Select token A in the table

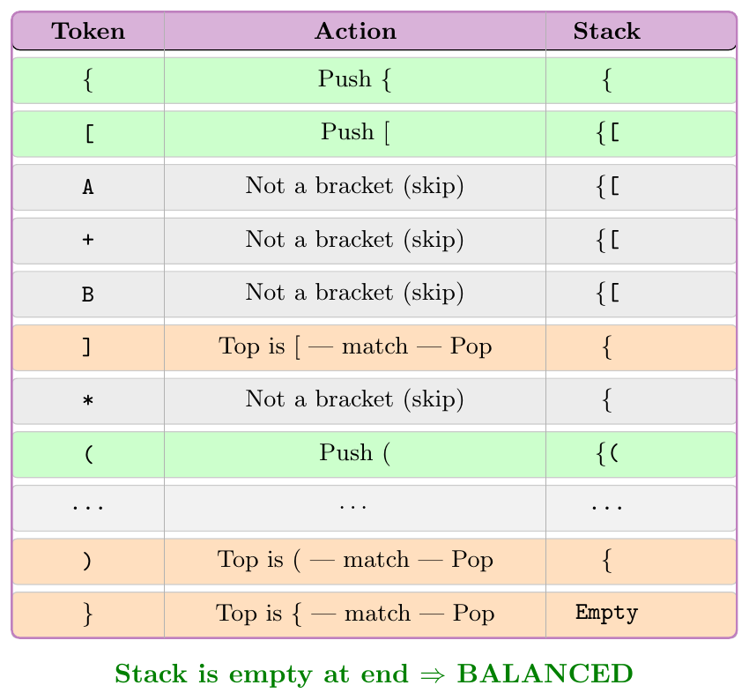pyautogui.click(x=88, y=187)
